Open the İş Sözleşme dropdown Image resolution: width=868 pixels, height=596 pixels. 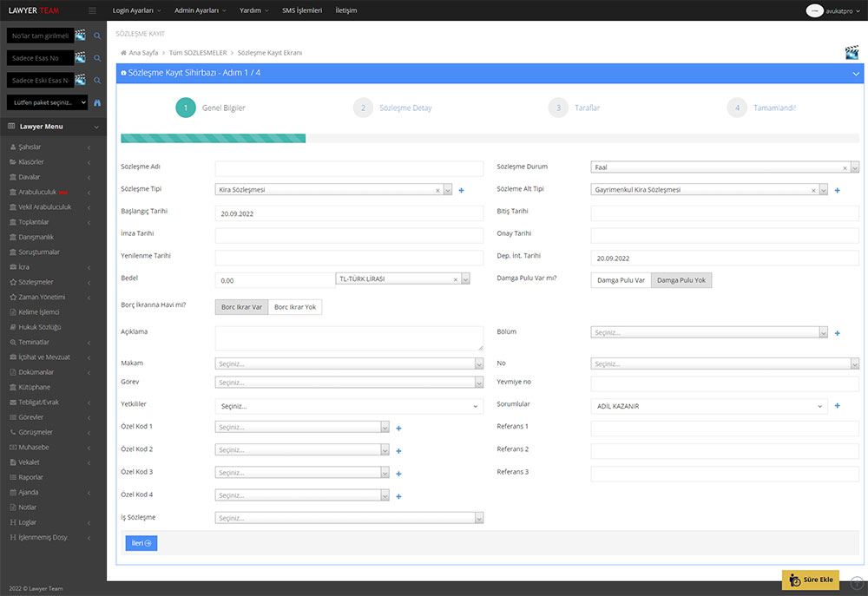point(349,518)
